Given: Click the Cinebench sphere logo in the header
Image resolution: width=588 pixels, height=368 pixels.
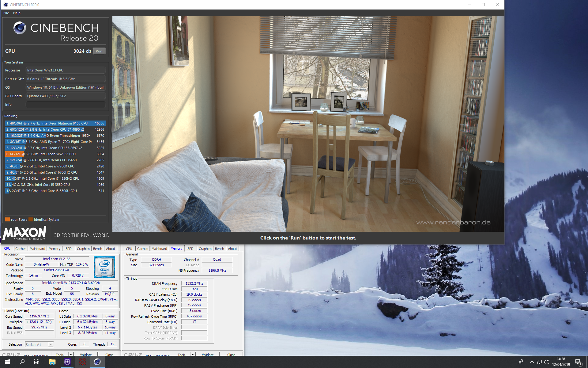Looking at the screenshot, I should pyautogui.click(x=20, y=28).
